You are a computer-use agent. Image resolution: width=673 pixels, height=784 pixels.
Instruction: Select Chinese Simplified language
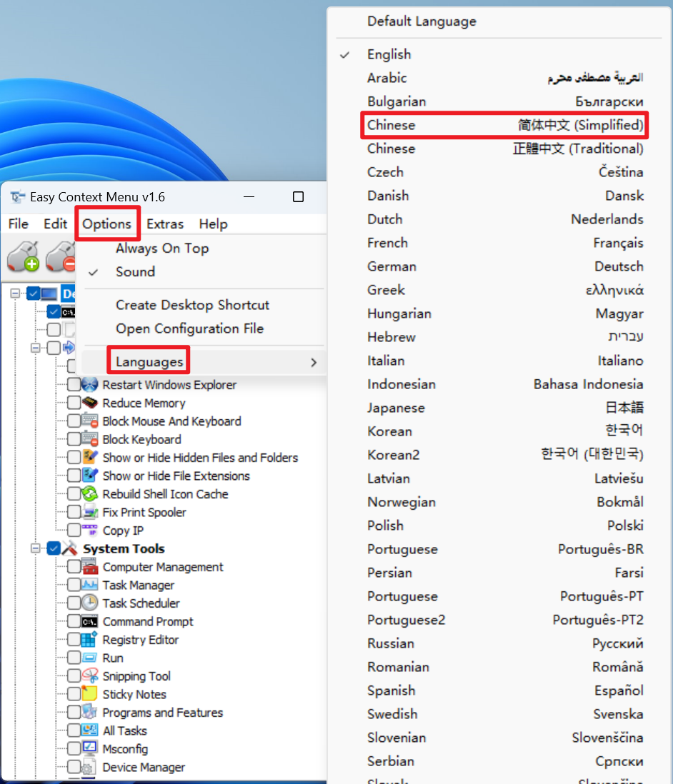[x=505, y=125]
